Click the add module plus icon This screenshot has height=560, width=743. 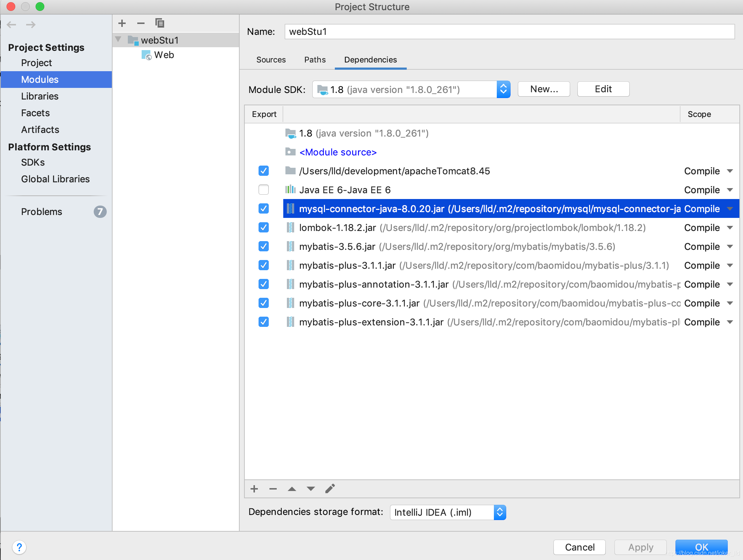(122, 23)
